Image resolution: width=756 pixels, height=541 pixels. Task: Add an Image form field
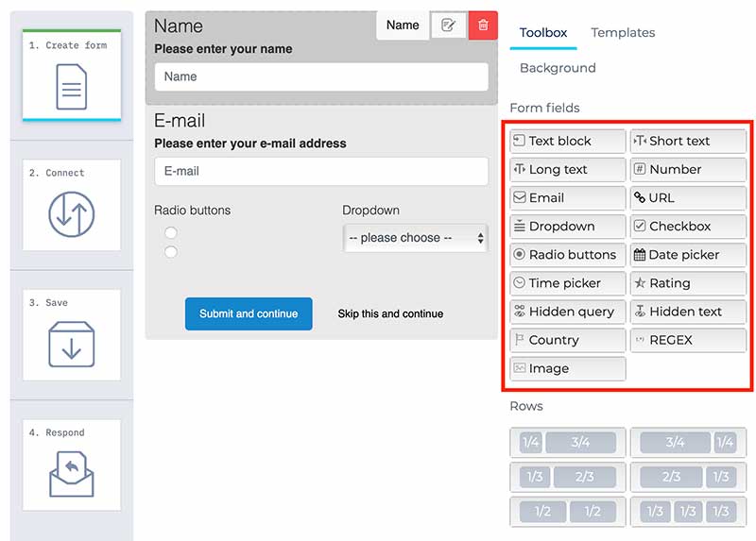[x=568, y=368]
